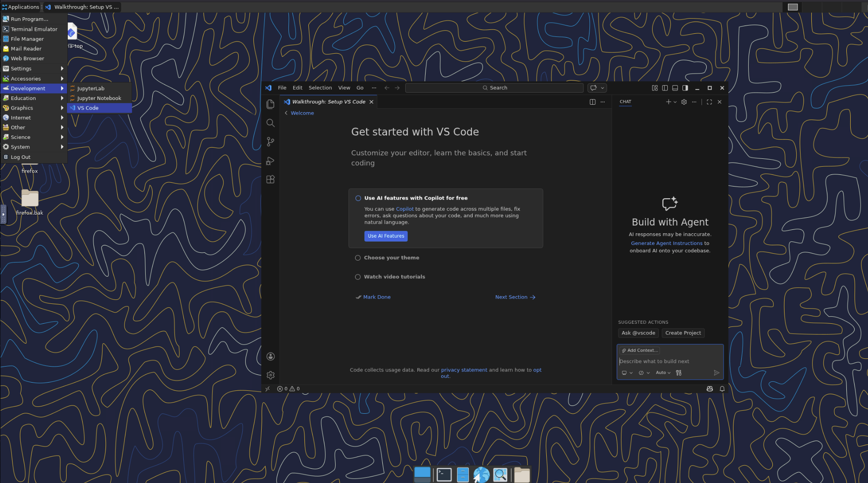Screen dimensions: 868x483
Task: Open the Auto model picker dropdown
Action: click(663, 373)
